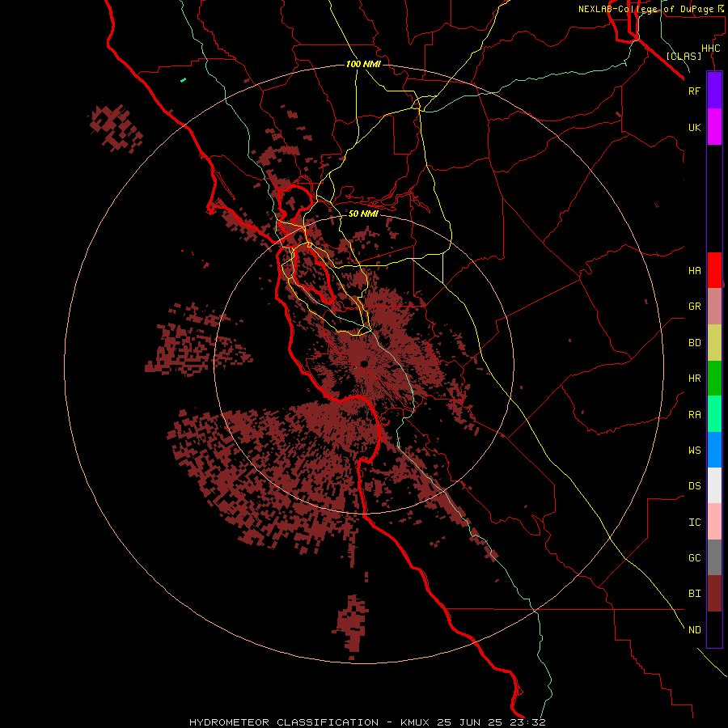The image size is (728, 728).
Task: Click the 'BI' legend label
Action: click(694, 594)
